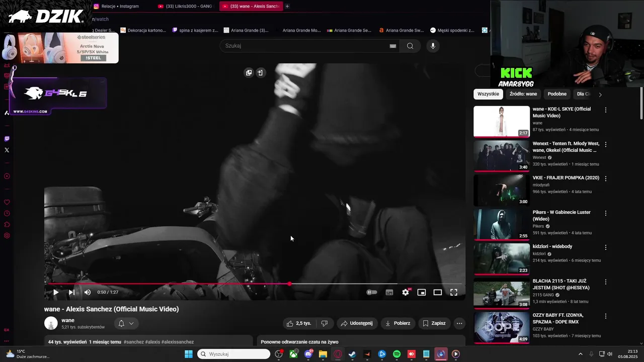Open the sidebar Player icon

click(x=7, y=176)
